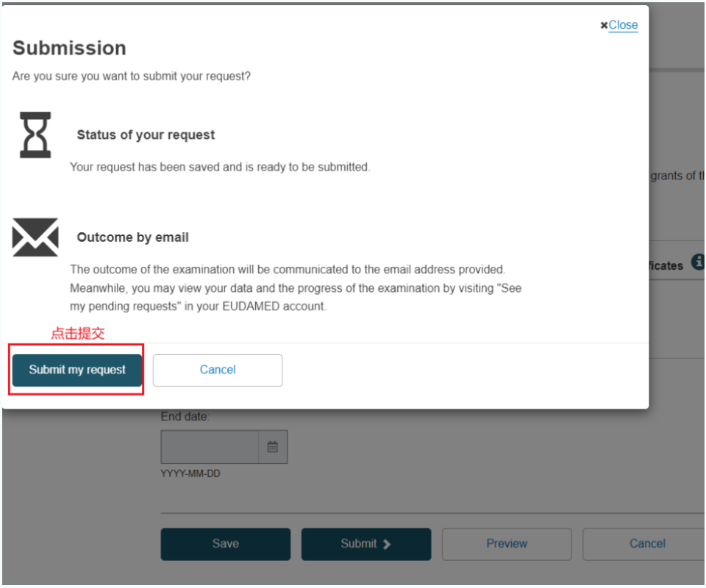Open the Preview of the request
The height and width of the screenshot is (588, 706).
(x=507, y=544)
